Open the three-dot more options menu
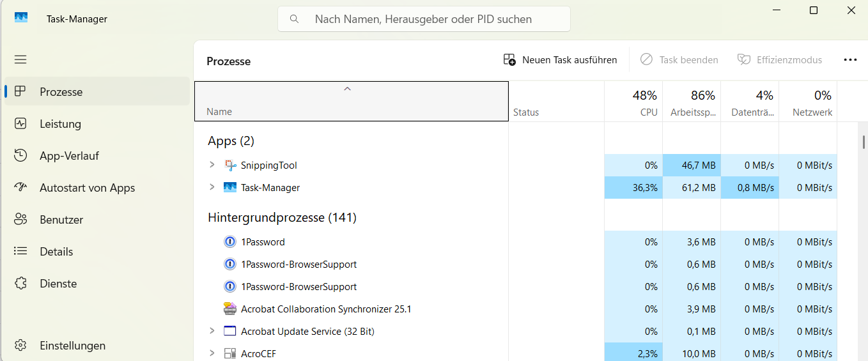Image resolution: width=868 pixels, height=361 pixels. click(x=850, y=59)
